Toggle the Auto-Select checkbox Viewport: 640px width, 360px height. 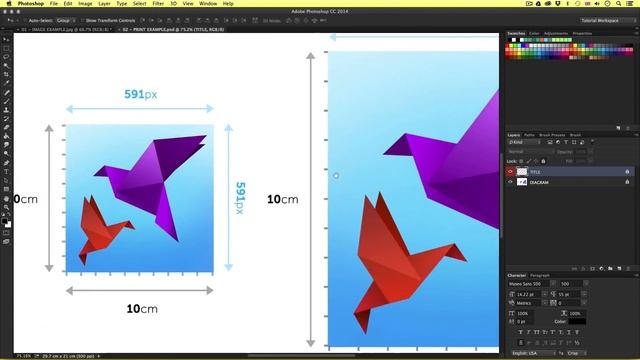[x=25, y=20]
